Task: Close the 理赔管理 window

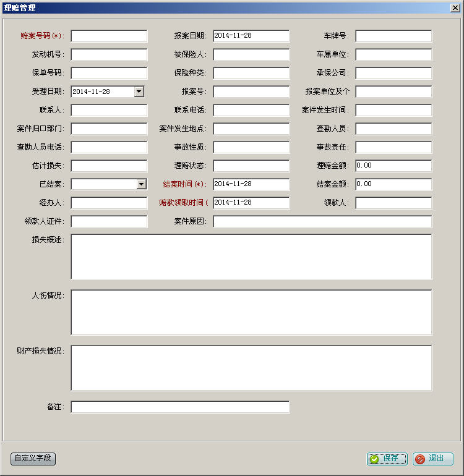Action: (x=455, y=7)
